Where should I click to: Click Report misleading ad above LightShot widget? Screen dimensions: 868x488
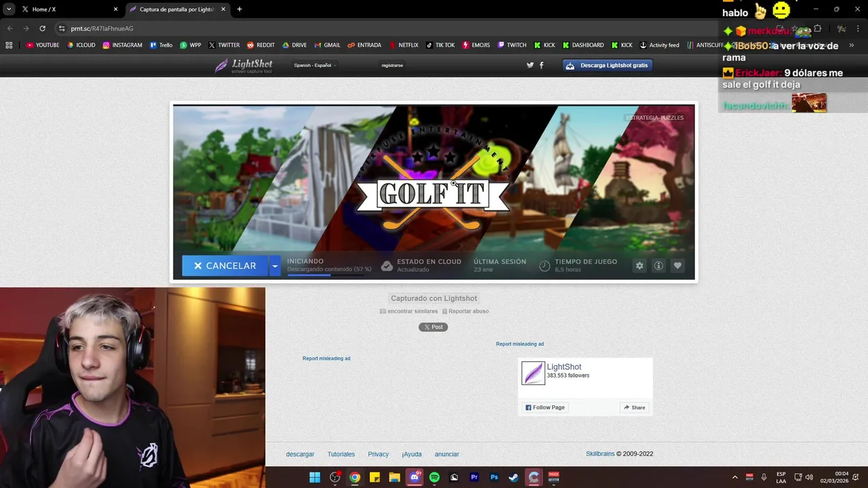(519, 344)
